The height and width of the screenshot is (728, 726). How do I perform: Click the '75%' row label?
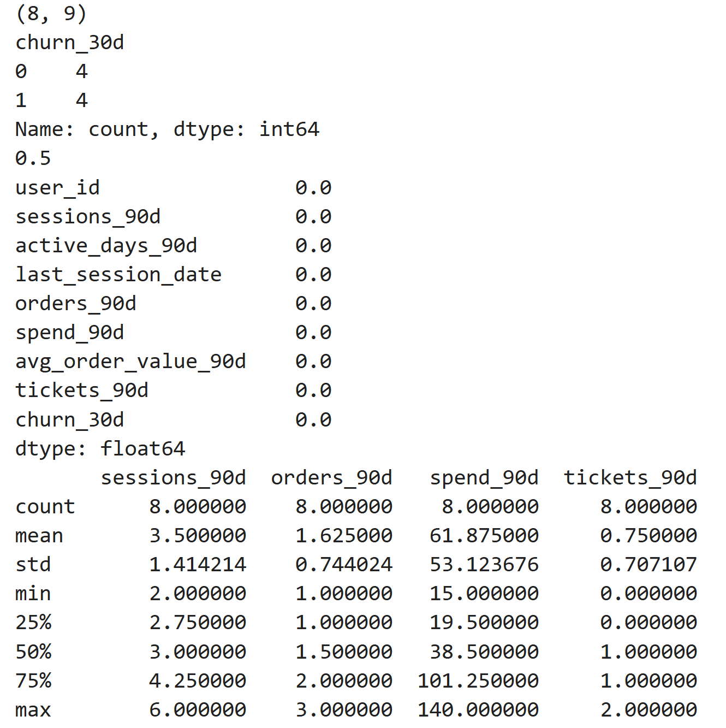click(33, 681)
